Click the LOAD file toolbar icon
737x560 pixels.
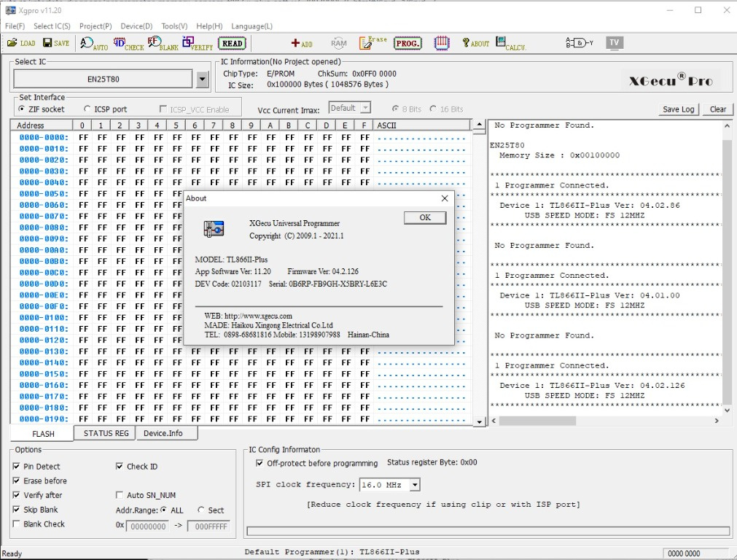[21, 43]
